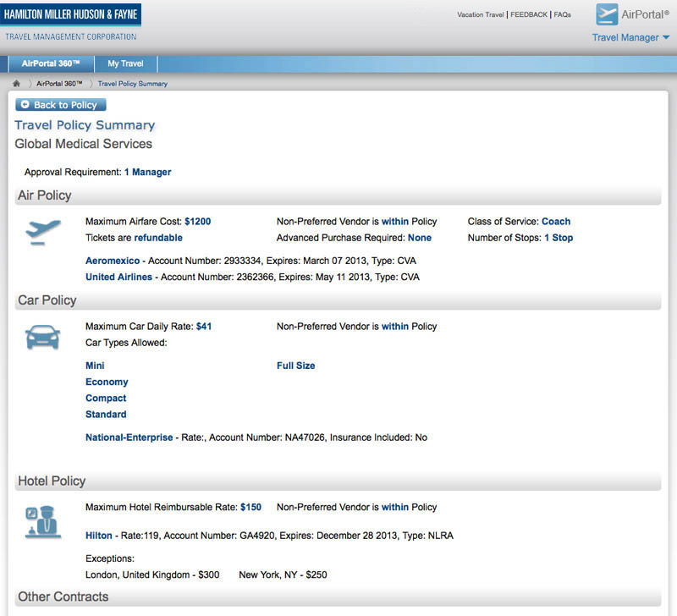Image resolution: width=677 pixels, height=616 pixels.
Task: Select the United Airlines vendor name
Action: pos(118,277)
